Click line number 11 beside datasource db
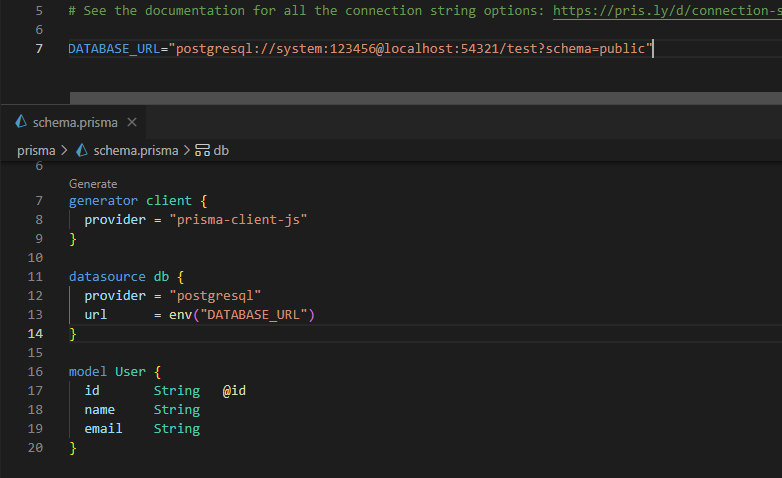Viewport: 782px width, 478px height. coord(35,276)
